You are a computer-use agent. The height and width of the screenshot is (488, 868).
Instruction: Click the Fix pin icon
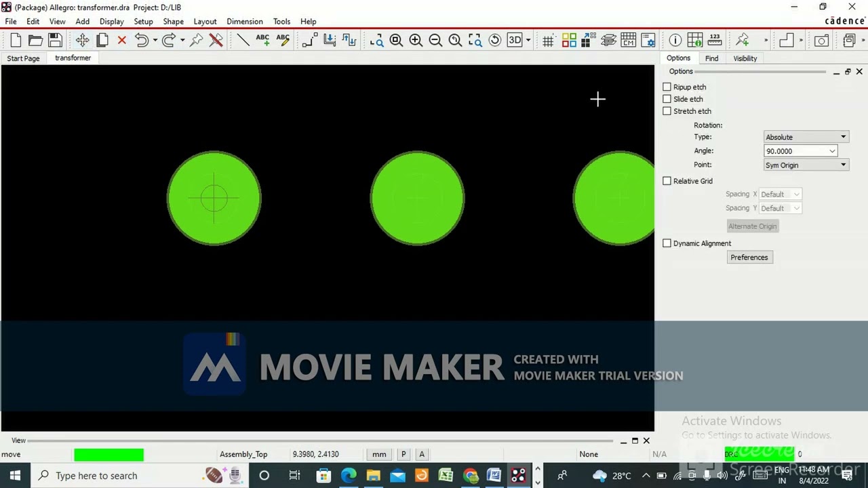(196, 41)
